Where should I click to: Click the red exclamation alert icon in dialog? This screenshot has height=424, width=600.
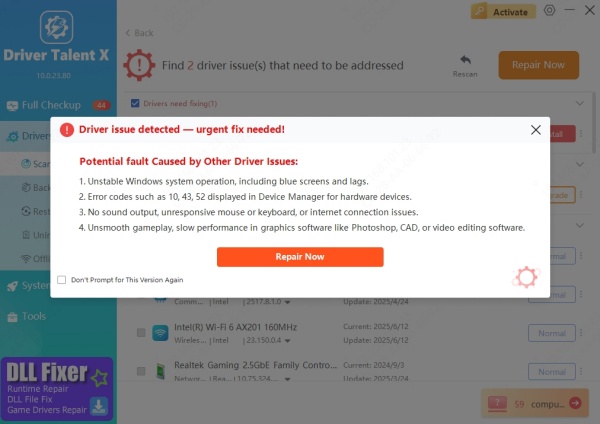67,130
